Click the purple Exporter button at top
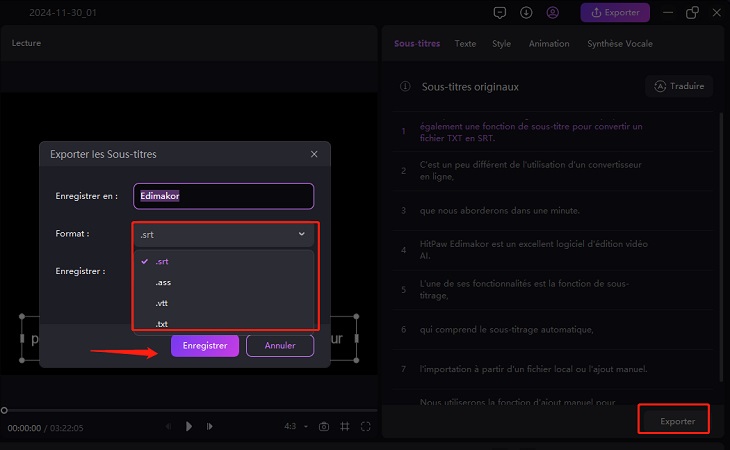Screen dimensions: 730x450 [x=615, y=13]
